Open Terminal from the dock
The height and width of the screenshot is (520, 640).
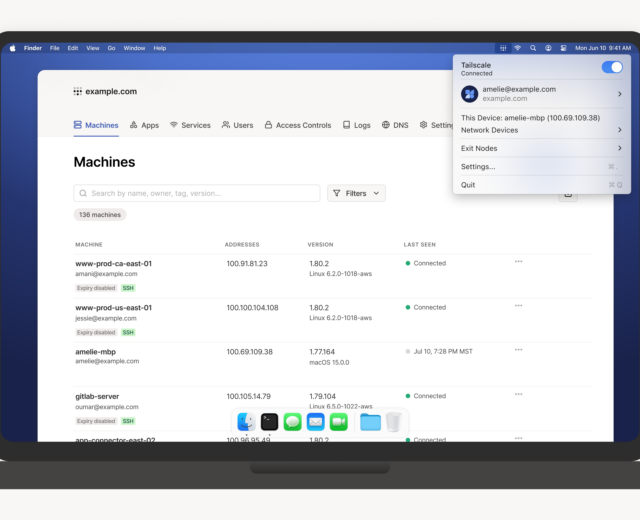(x=269, y=422)
